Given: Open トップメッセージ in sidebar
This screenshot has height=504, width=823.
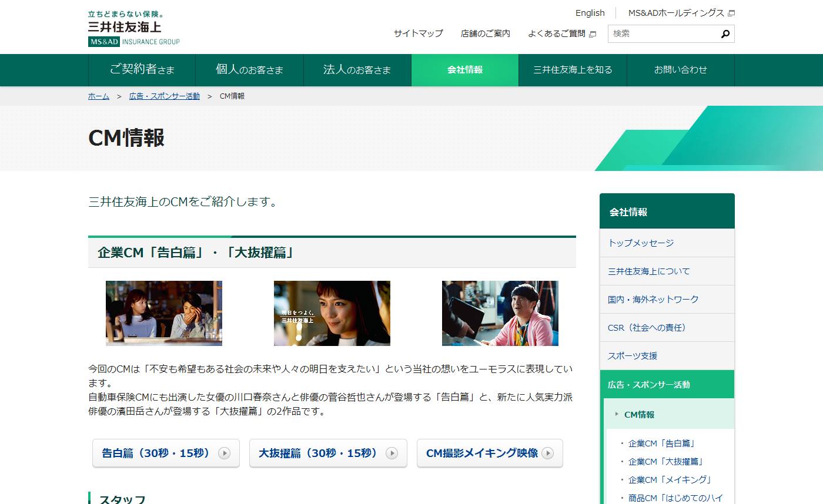Looking at the screenshot, I should click(667, 243).
